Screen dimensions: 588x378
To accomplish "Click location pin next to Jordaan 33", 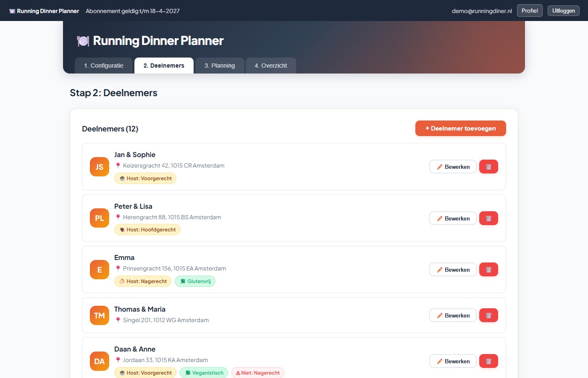I will [118, 360].
